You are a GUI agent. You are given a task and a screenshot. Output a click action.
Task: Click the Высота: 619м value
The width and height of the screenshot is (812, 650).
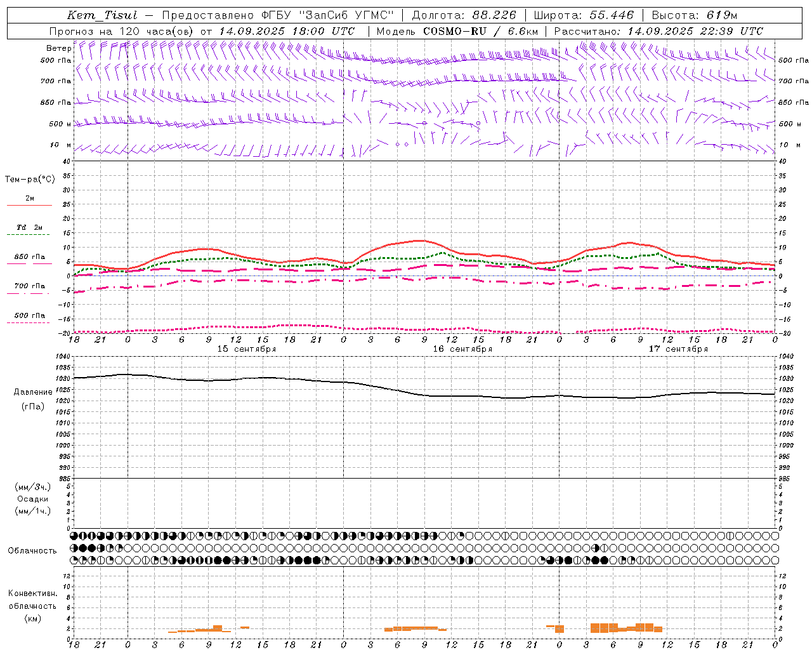click(695, 15)
